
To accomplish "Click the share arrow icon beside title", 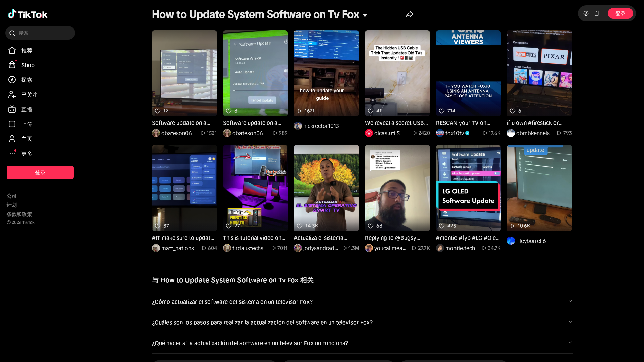I will tap(409, 14).
